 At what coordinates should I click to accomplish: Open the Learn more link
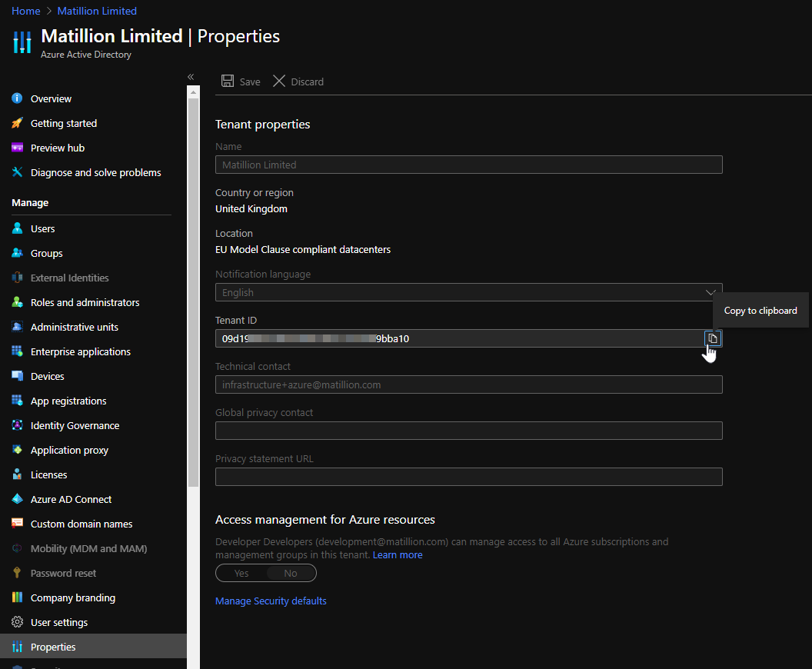click(x=398, y=555)
